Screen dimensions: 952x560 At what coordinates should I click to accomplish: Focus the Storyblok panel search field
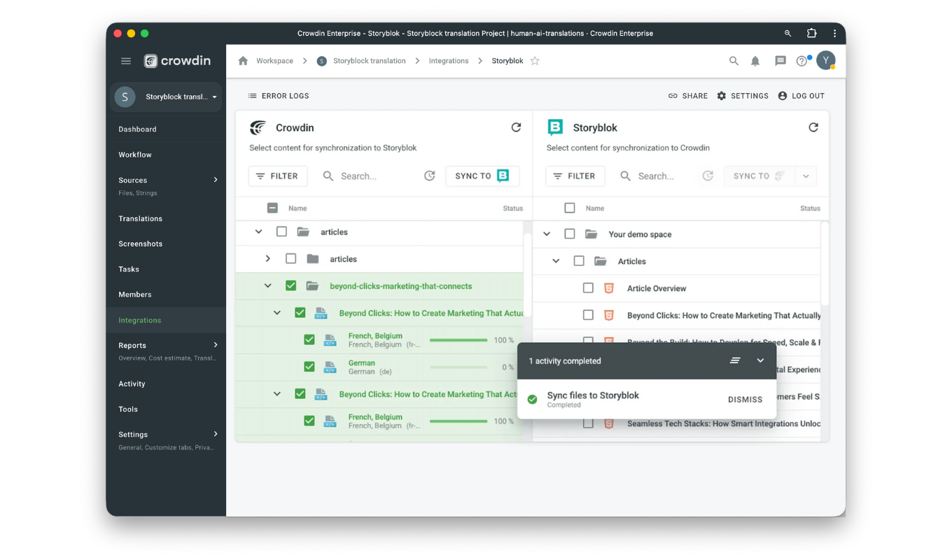click(658, 176)
